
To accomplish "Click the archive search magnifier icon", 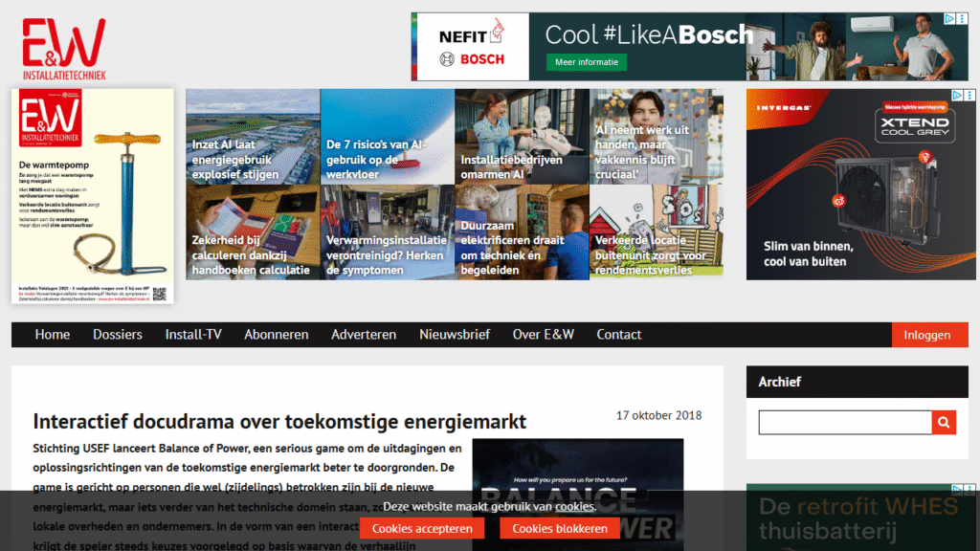I will [x=944, y=422].
